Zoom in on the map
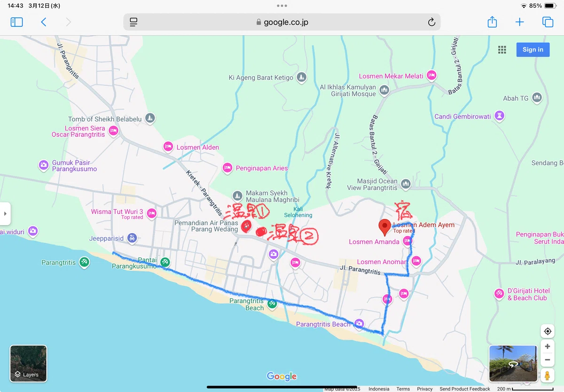This screenshot has height=392, width=564. [547, 346]
